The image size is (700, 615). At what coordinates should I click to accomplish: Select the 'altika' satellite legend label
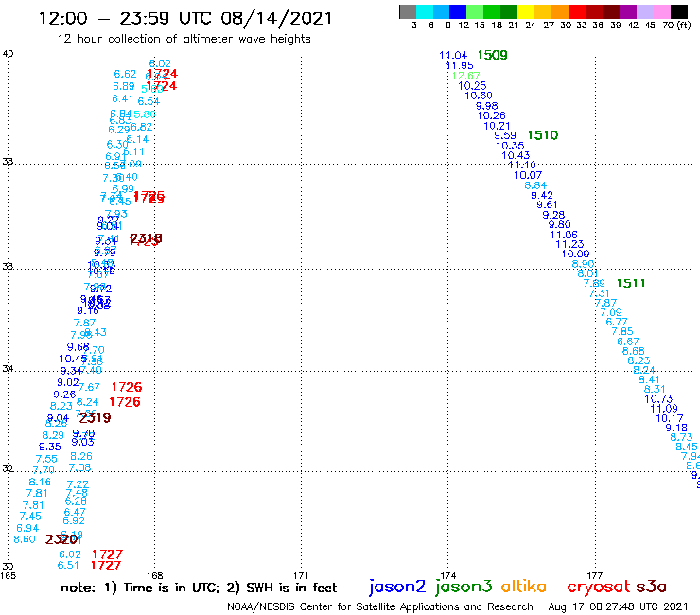(x=524, y=586)
